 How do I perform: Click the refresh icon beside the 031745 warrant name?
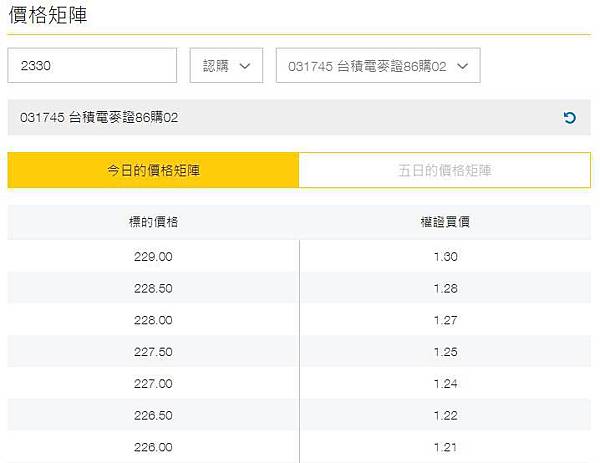click(569, 117)
